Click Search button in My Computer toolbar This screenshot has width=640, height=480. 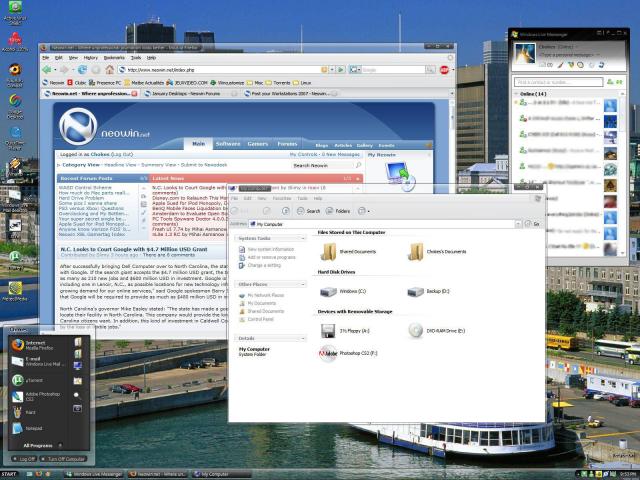309,211
